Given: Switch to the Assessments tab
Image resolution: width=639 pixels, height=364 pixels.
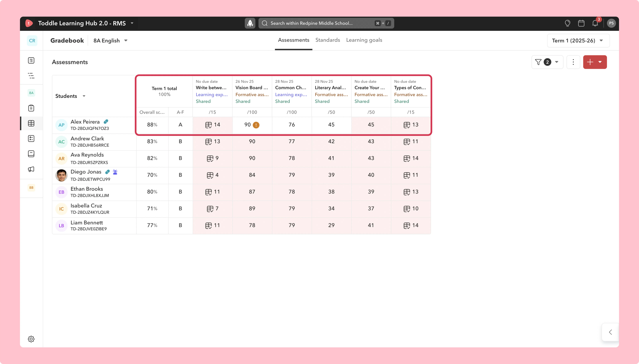Looking at the screenshot, I should 293,40.
